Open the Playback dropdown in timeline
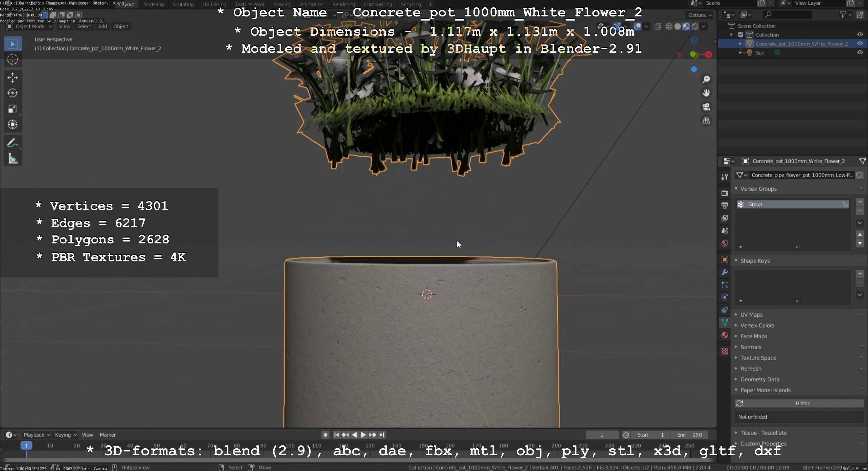 click(36, 435)
